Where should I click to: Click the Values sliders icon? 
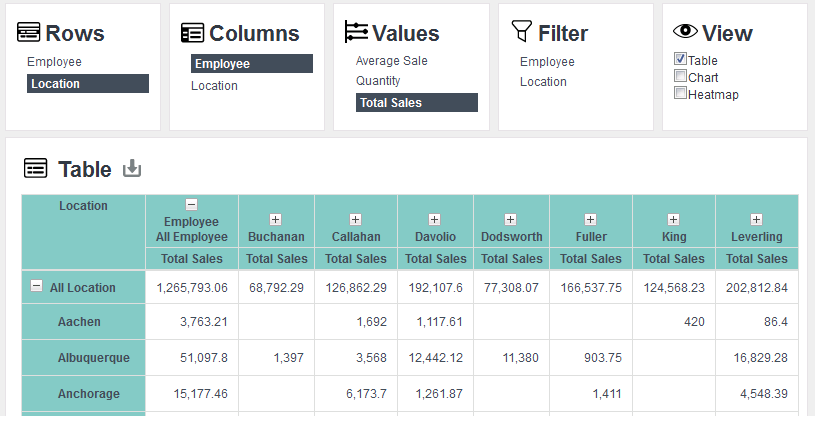[356, 32]
